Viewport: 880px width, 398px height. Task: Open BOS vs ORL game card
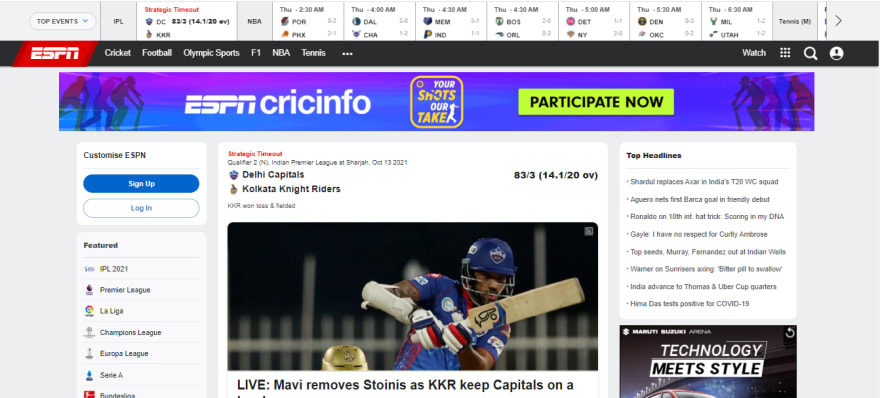coord(522,22)
